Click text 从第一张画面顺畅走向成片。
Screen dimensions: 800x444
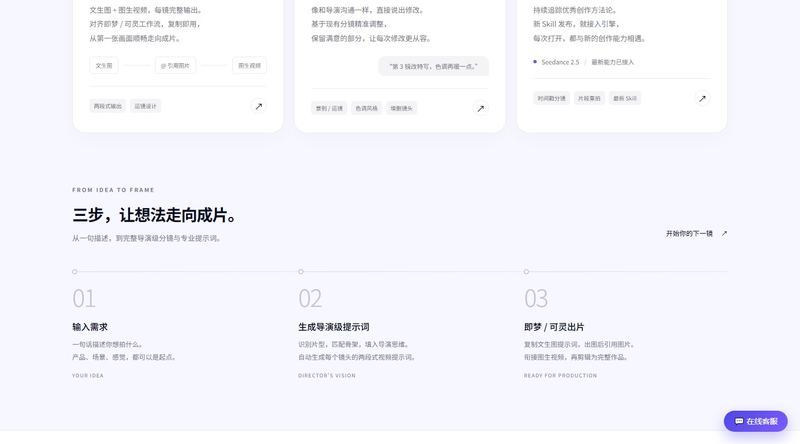pyautogui.click(x=135, y=38)
